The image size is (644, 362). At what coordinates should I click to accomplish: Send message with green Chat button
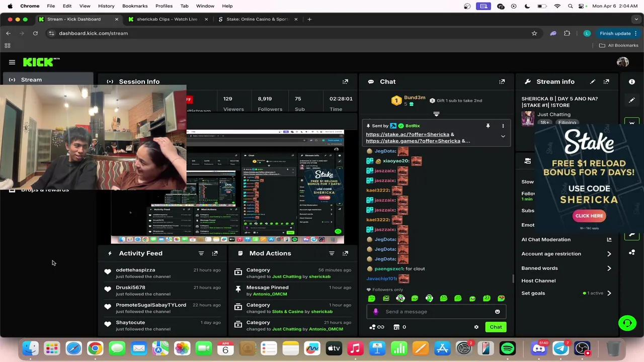click(496, 327)
